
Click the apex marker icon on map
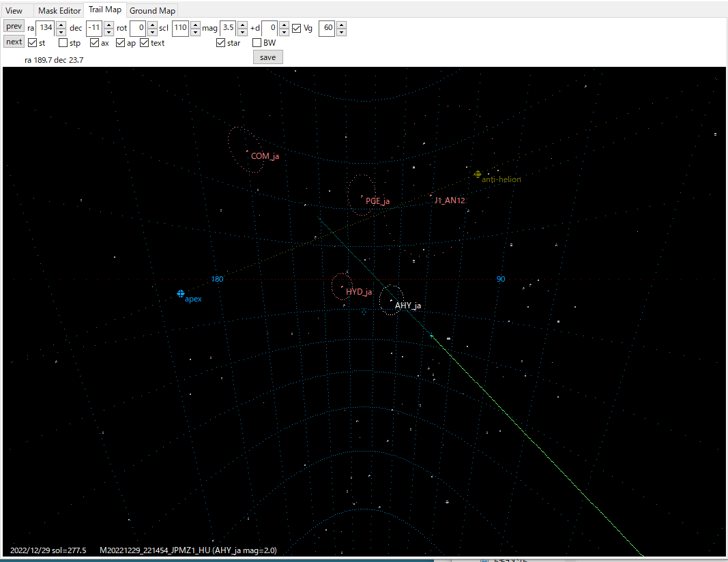[x=181, y=294]
